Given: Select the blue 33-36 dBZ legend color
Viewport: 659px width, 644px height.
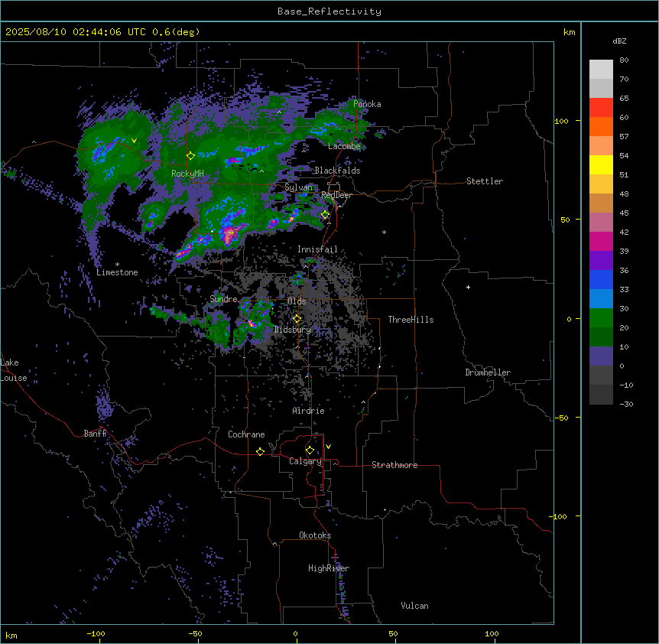Looking at the screenshot, I should (x=601, y=279).
